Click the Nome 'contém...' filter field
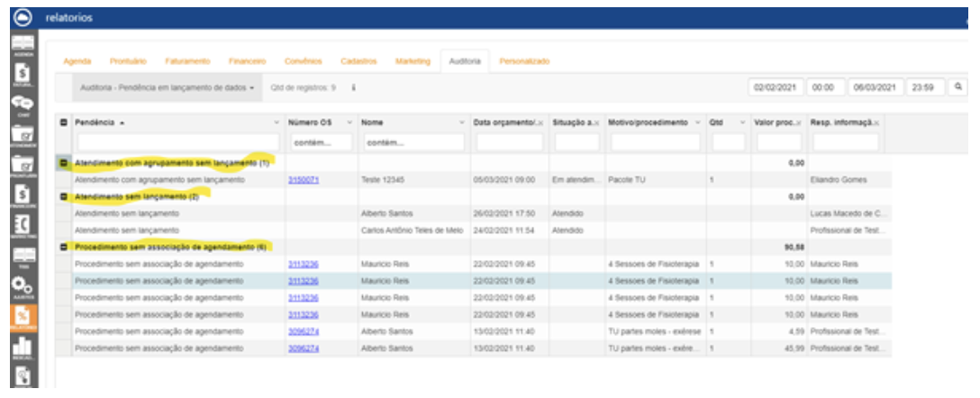The image size is (980, 398). (413, 142)
